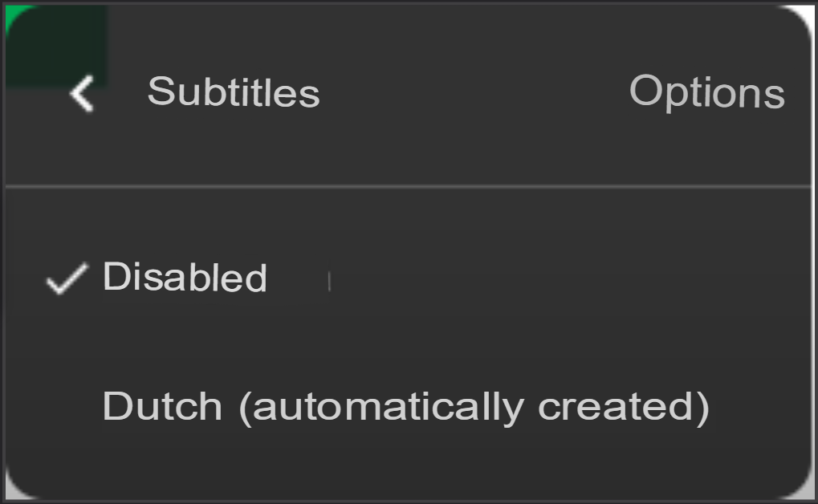Screen dimensions: 818x504
Task: Hit the white back chevron icon
Action: click(82, 93)
